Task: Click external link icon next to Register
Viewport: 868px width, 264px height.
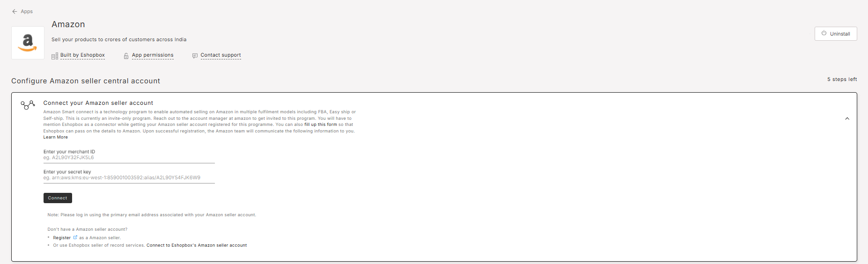Action: (75, 237)
